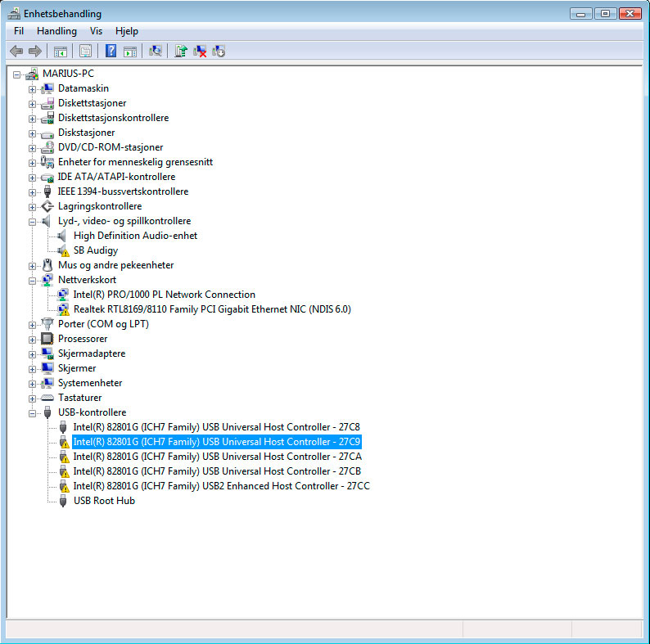
Task: Open the Properties toolbar icon
Action: click(85, 52)
